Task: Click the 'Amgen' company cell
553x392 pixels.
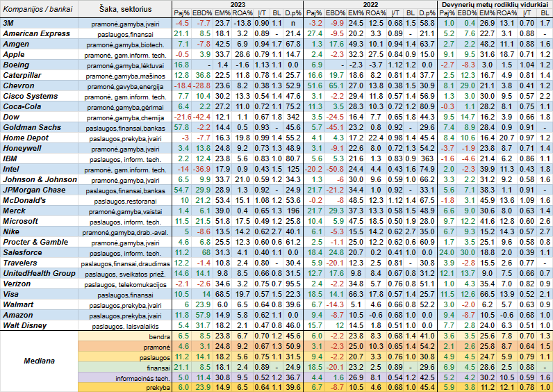Action: pos(39,44)
